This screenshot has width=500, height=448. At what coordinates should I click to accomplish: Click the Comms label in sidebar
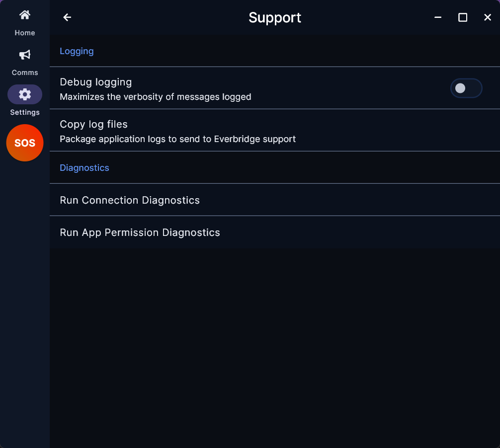tap(24, 73)
